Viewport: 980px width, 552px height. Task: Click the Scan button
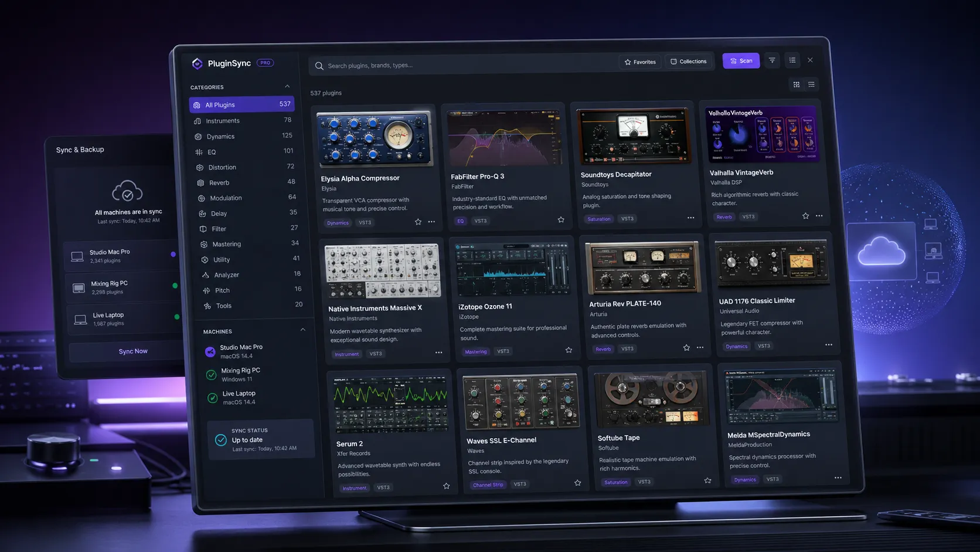pos(741,60)
